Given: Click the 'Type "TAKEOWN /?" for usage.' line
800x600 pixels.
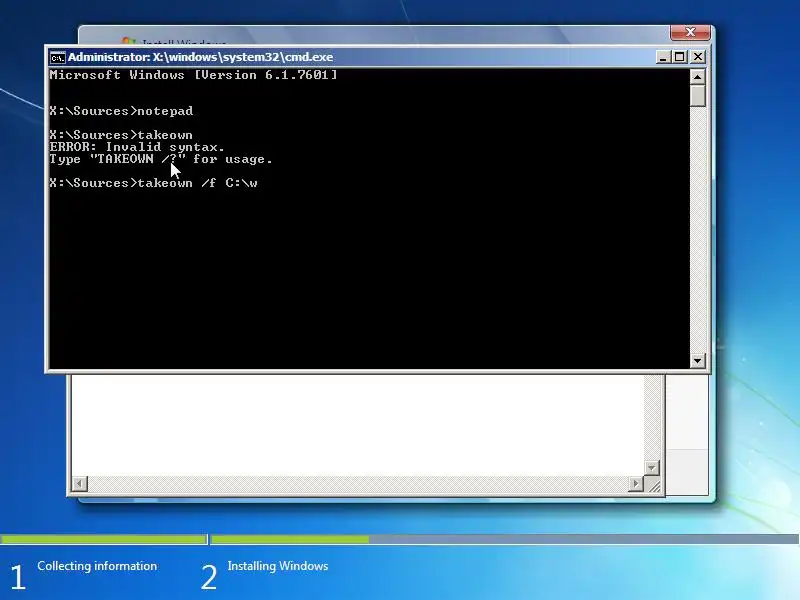Looking at the screenshot, I should pos(161,159).
